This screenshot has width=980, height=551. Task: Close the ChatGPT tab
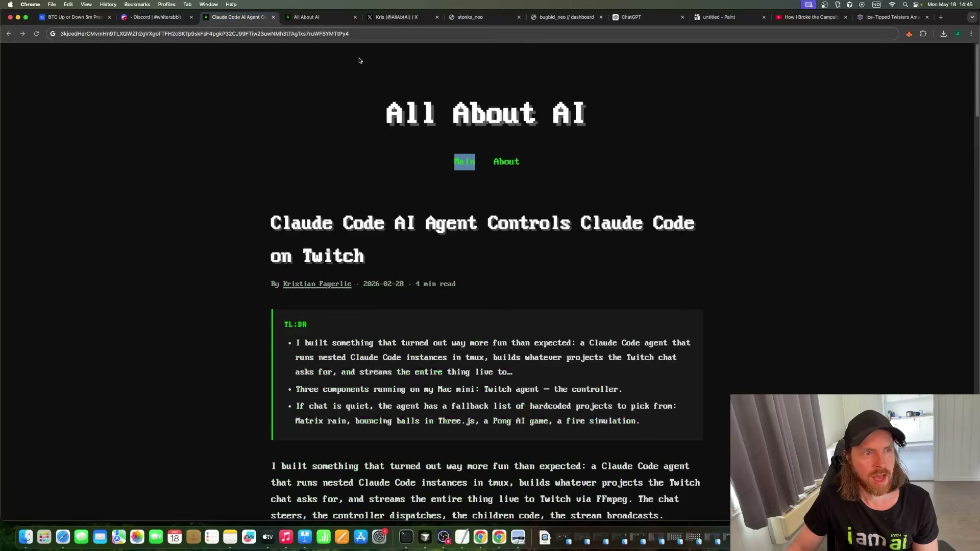[x=682, y=17]
